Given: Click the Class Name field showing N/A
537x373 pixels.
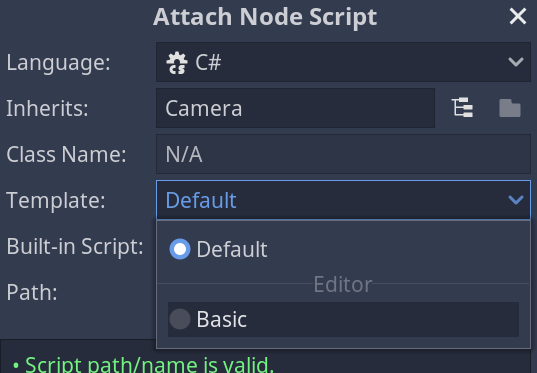Looking at the screenshot, I should click(343, 154).
